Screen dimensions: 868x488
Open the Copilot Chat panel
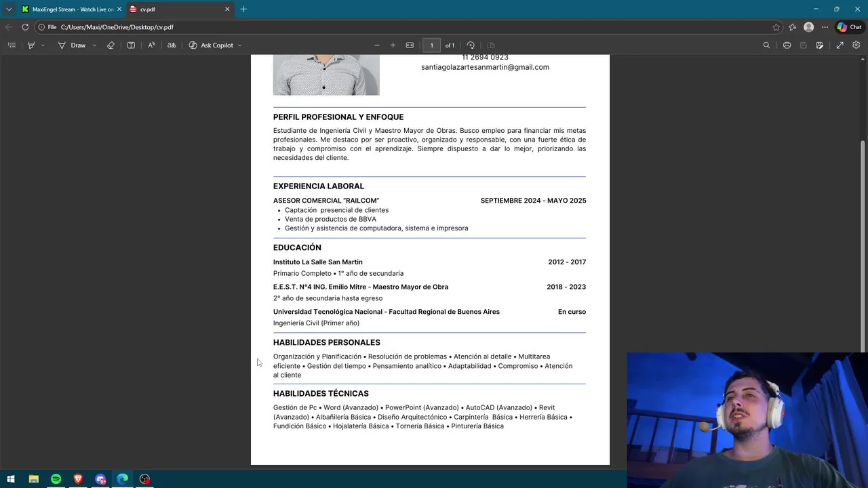(849, 27)
